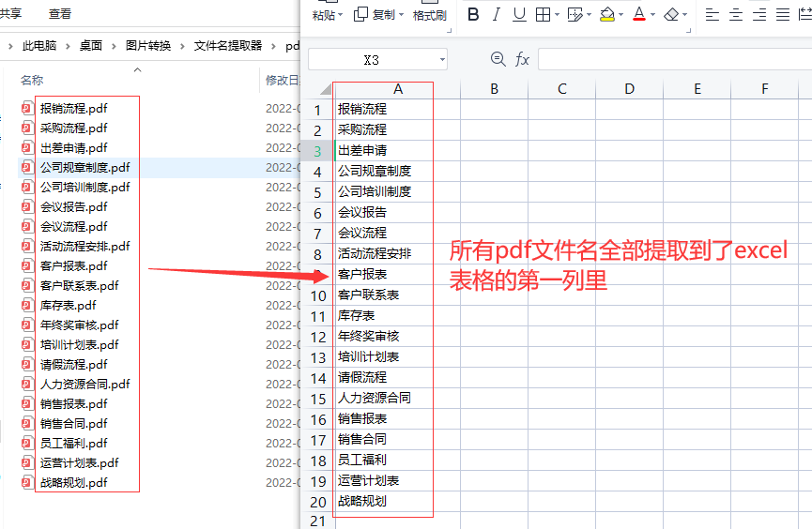The image size is (812, 529).
Task: Select file 公司规章制度.pdf in Explorer
Action: [x=85, y=168]
